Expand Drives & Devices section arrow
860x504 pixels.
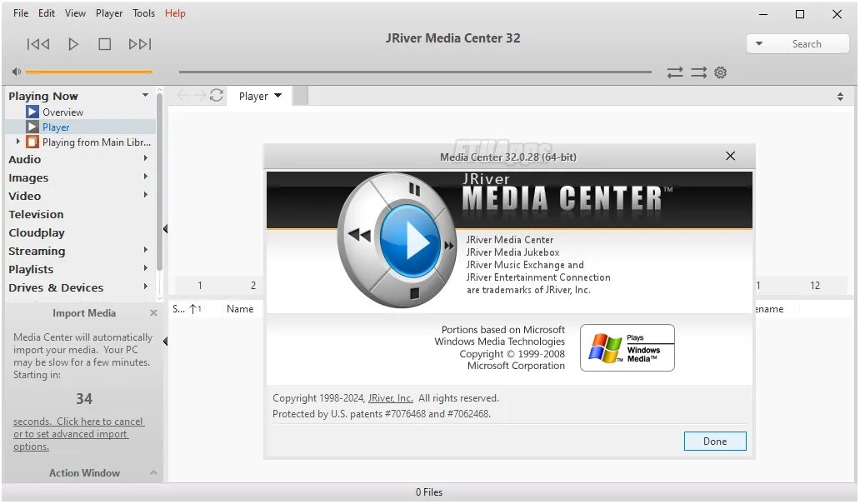pyautogui.click(x=145, y=287)
